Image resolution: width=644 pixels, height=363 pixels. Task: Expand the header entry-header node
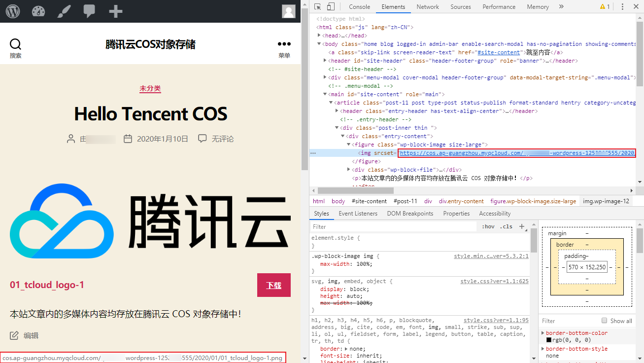click(x=337, y=111)
